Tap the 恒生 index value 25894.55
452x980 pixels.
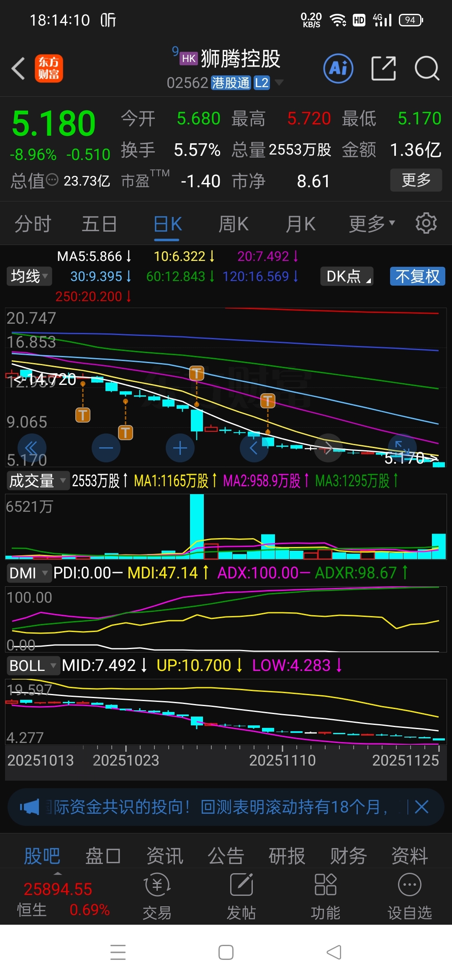point(58,889)
